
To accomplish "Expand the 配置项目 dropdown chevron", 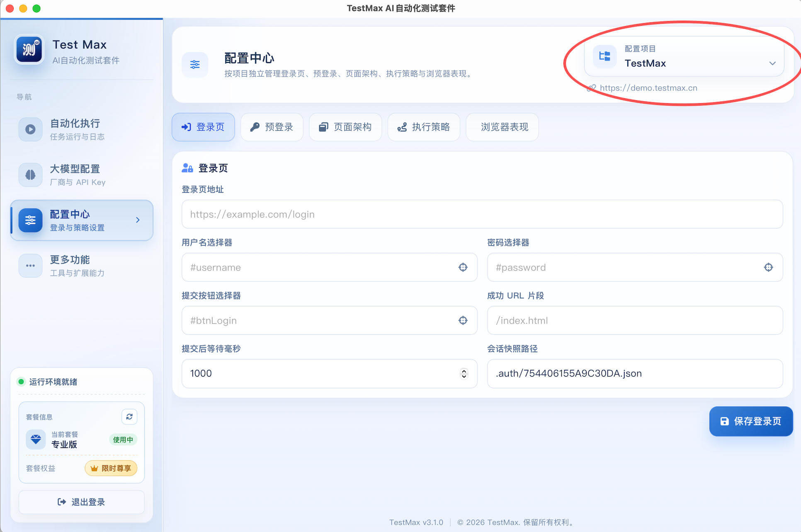I will (772, 63).
